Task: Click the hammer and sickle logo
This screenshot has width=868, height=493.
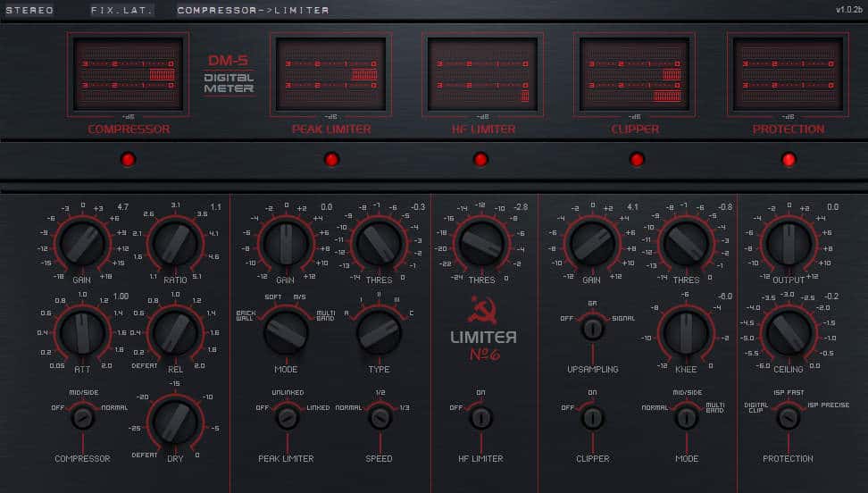Action: click(x=481, y=312)
